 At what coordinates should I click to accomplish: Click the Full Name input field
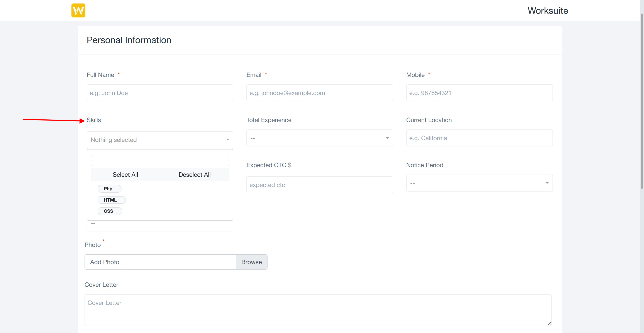(x=160, y=93)
